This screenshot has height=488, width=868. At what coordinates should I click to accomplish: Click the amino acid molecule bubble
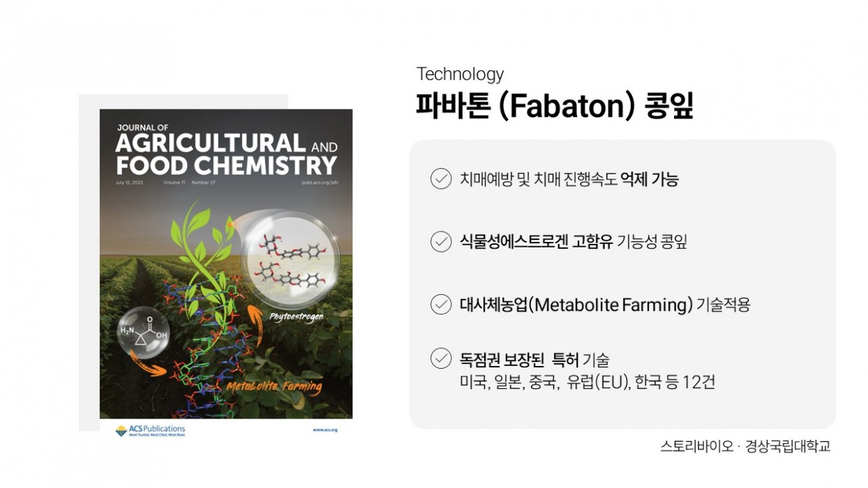coord(144,335)
